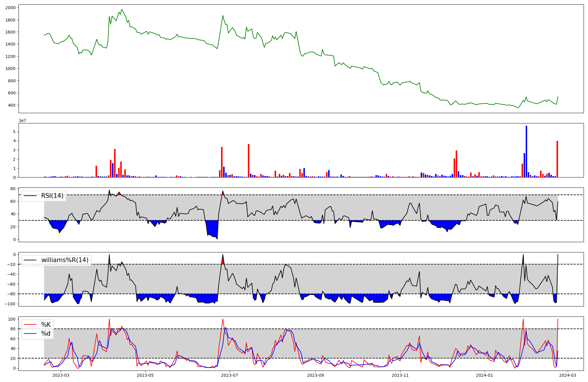Click the 2023-07 x-axis date label
588x382 pixels.
[x=230, y=375]
